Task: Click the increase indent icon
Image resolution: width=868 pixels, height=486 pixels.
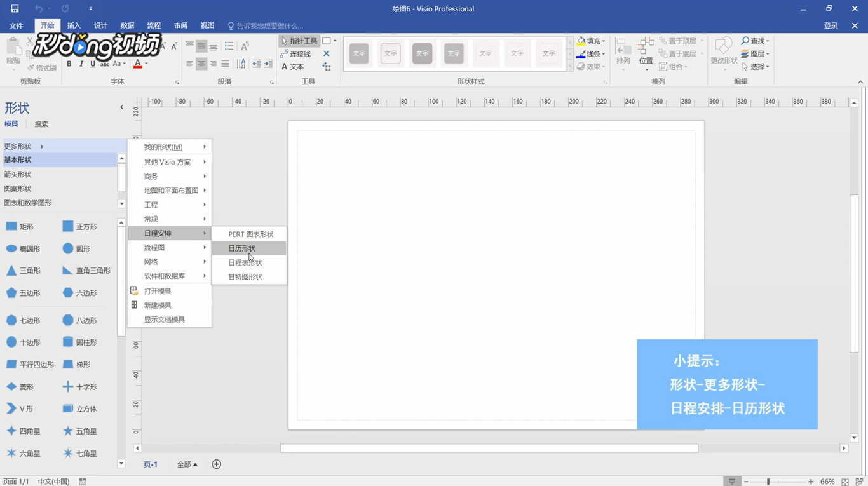Action: [x=268, y=64]
